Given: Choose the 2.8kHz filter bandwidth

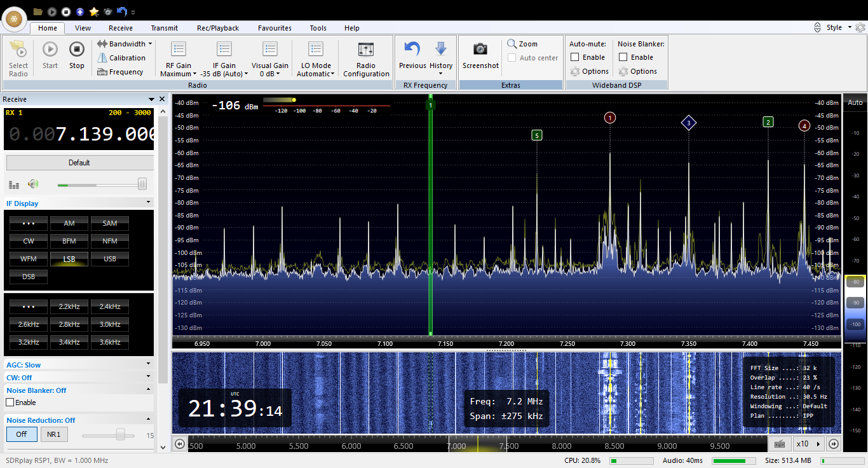Looking at the screenshot, I should (69, 324).
